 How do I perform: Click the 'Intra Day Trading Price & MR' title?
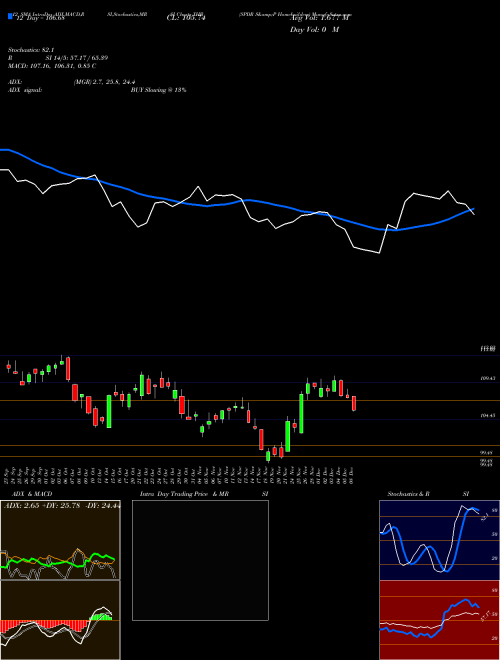tap(184, 494)
